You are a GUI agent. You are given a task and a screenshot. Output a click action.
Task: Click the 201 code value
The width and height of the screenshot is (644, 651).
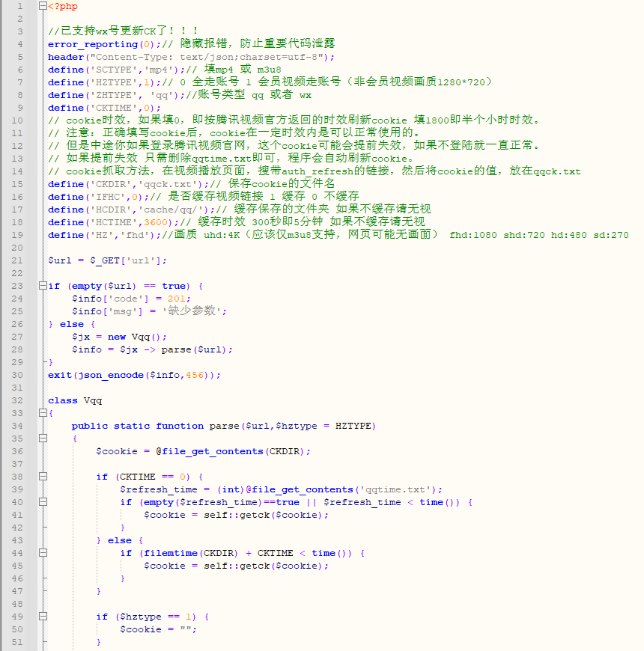pyautogui.click(x=176, y=299)
